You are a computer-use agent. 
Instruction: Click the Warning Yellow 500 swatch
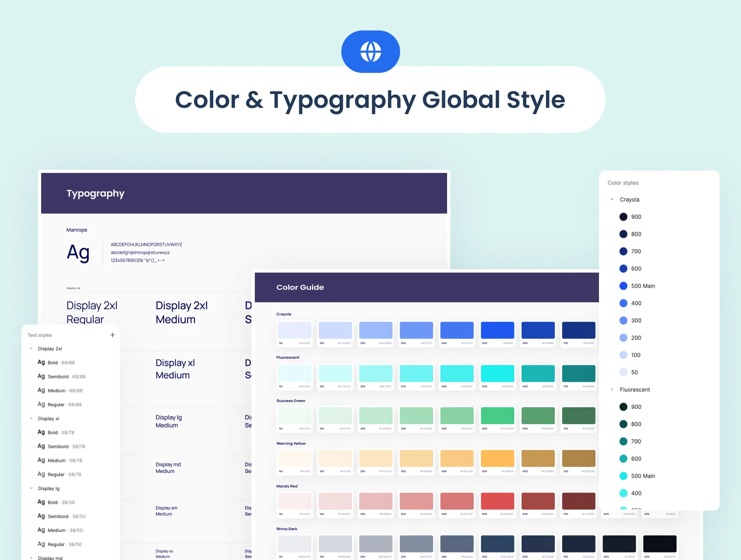[x=497, y=458]
